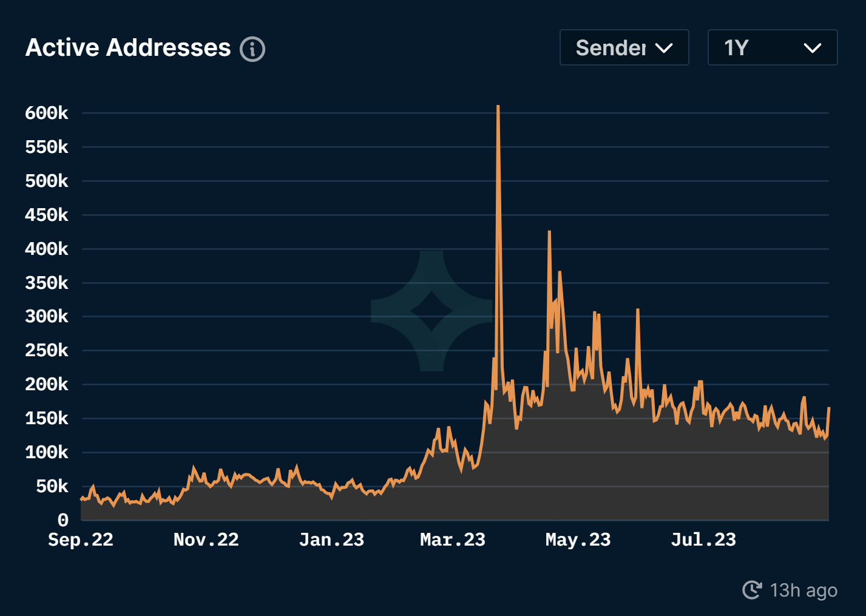This screenshot has height=616, width=866.
Task: Open the 1Y time range dropdown
Action: [x=773, y=47]
